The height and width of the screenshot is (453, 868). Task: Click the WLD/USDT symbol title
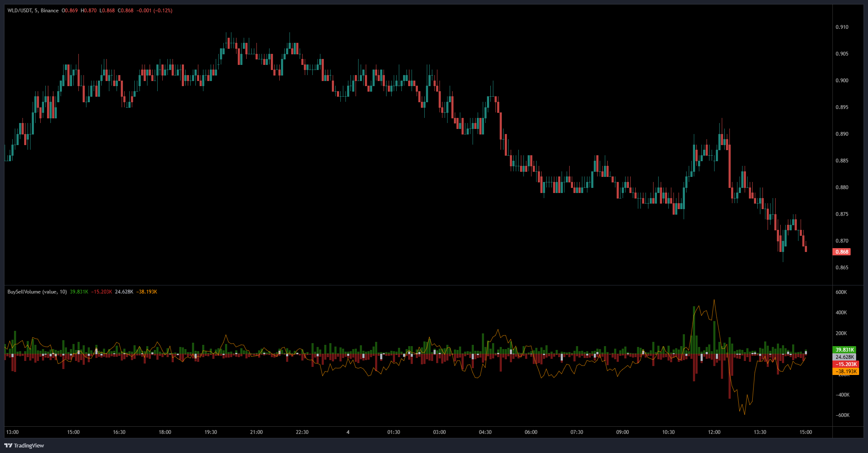click(x=19, y=11)
